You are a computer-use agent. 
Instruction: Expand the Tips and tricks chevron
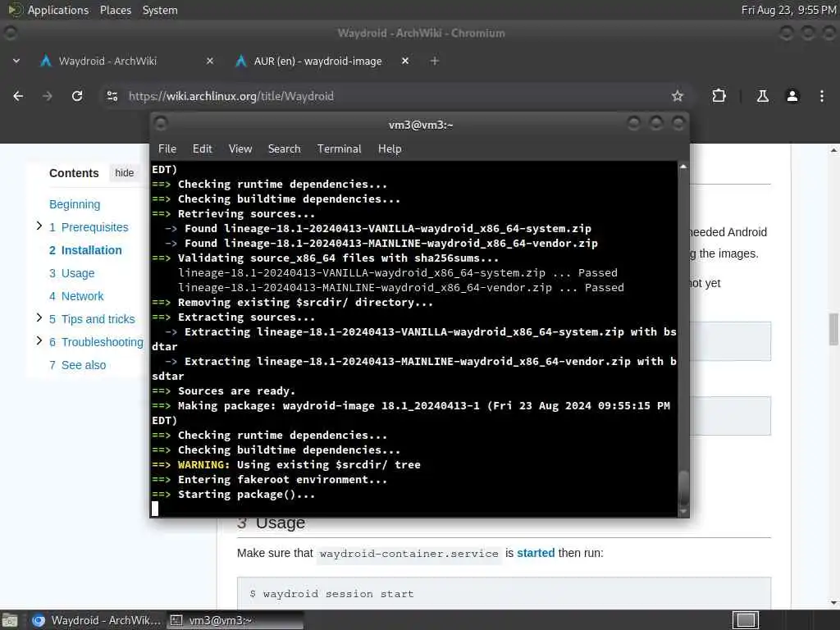[x=39, y=317]
